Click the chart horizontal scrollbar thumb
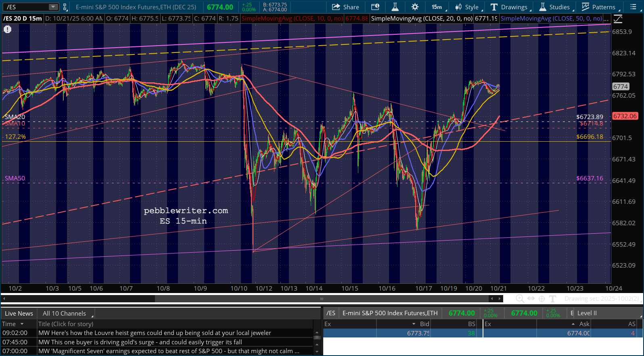The height and width of the screenshot is (356, 644). (x=322, y=299)
